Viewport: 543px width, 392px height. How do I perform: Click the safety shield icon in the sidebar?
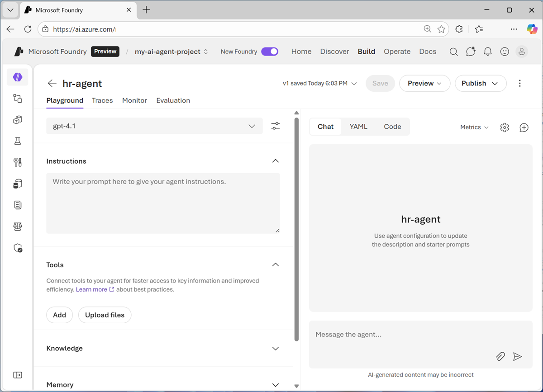tap(18, 248)
